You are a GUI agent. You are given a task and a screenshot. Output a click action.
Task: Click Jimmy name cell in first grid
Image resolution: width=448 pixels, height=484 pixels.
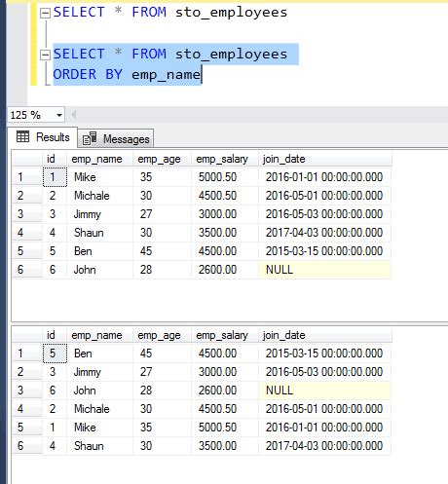99,214
